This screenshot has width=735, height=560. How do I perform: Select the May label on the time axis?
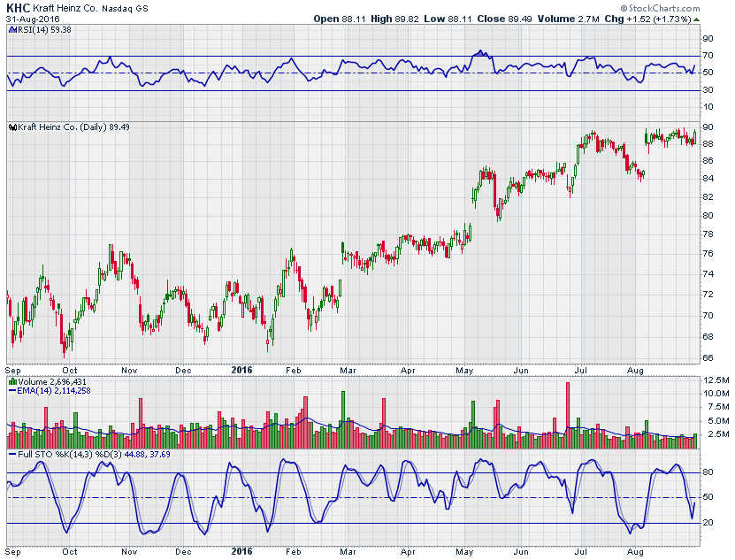click(464, 370)
